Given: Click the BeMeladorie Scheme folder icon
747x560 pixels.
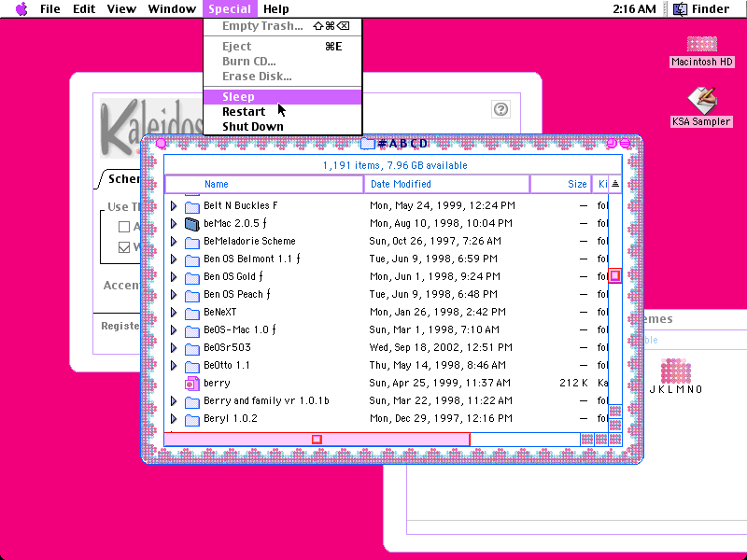Looking at the screenshot, I should (x=192, y=242).
